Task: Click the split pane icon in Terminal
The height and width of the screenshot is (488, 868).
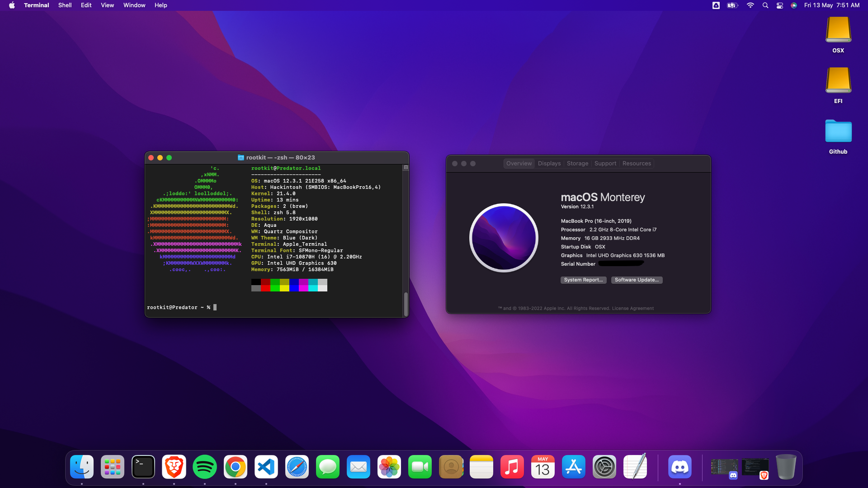Action: click(x=406, y=168)
